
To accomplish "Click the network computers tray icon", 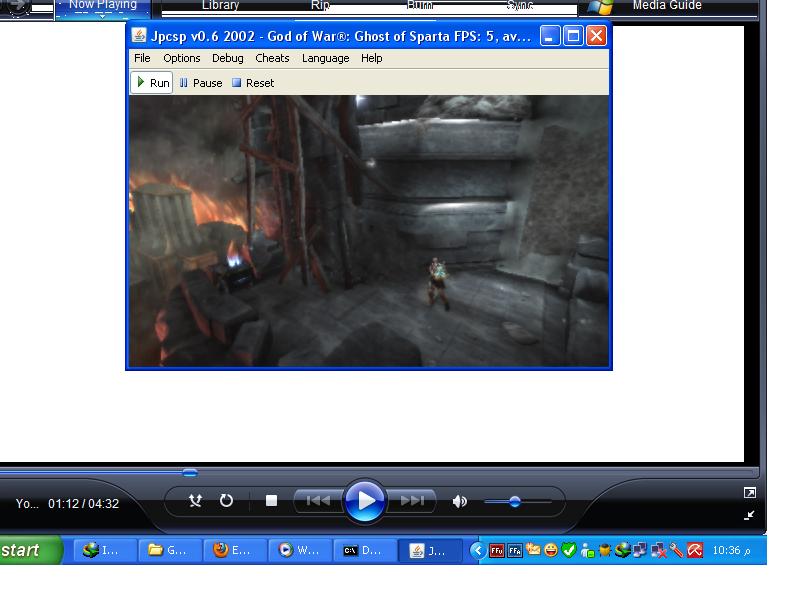I will tap(640, 550).
